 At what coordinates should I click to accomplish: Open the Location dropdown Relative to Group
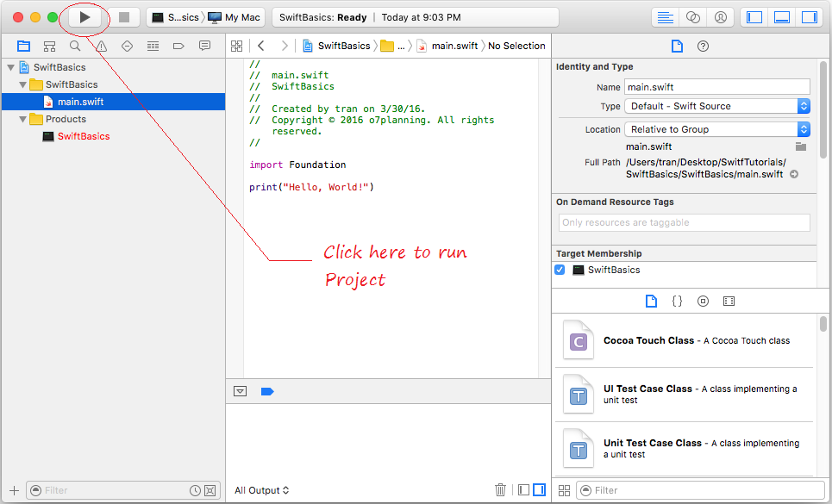(x=717, y=129)
